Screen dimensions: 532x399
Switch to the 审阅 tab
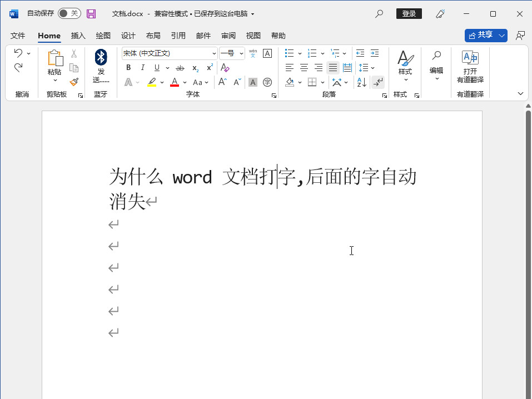click(x=228, y=36)
